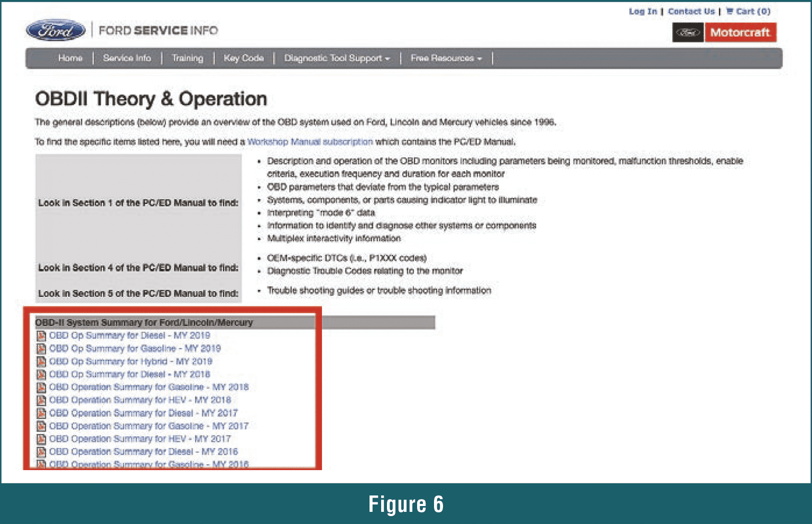The image size is (812, 524).
Task: Go to the Home menu item
Action: click(70, 58)
